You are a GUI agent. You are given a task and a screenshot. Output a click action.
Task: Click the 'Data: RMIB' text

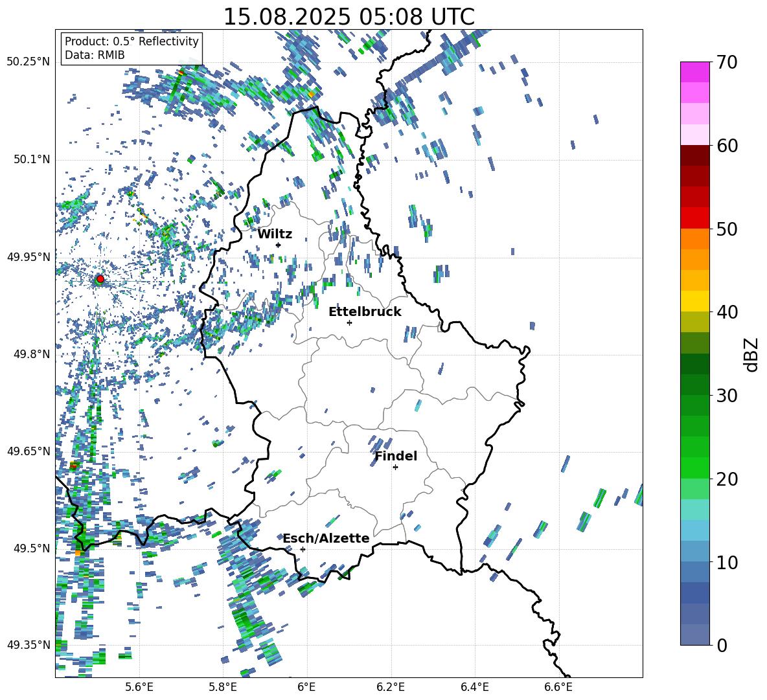tap(95, 55)
